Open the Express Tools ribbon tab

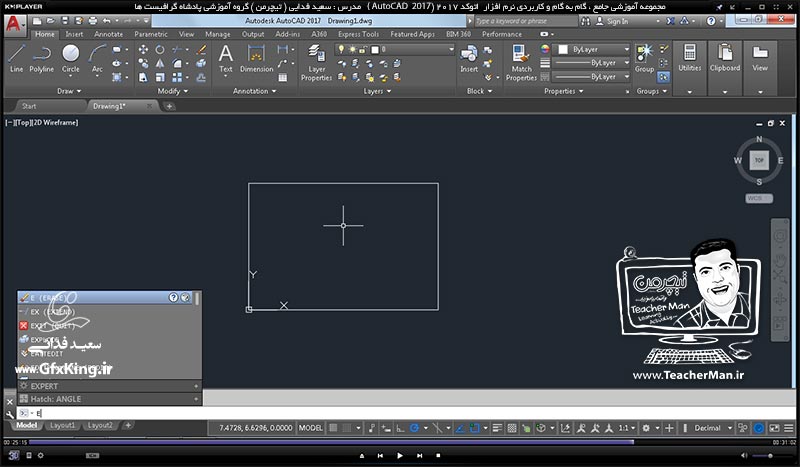pos(358,34)
